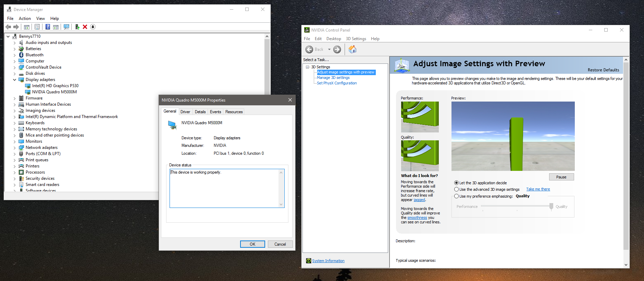The image size is (644, 281).
Task: Click the Mice and other pointing devices icon
Action: (21, 135)
